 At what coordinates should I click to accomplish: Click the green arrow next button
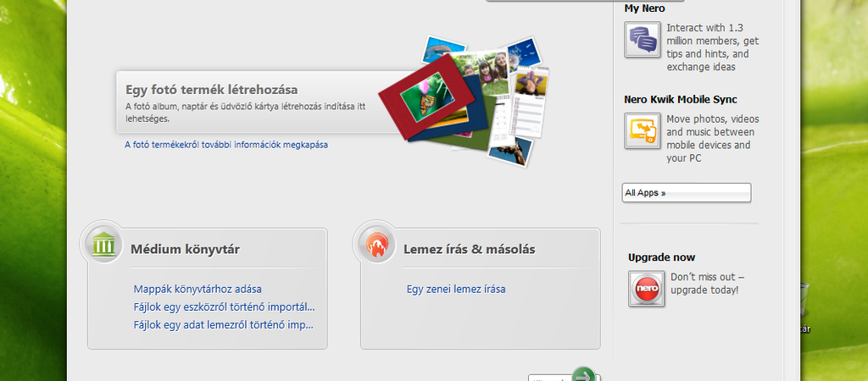(x=583, y=375)
